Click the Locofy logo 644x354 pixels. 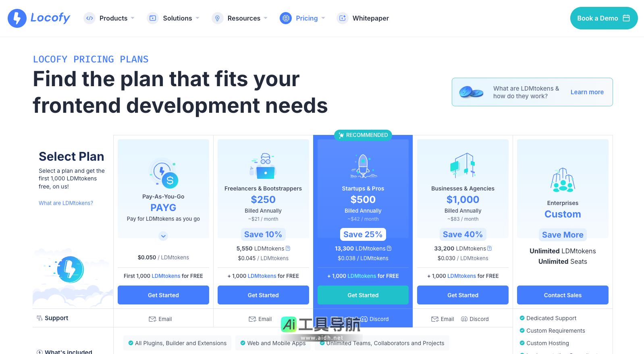(39, 18)
